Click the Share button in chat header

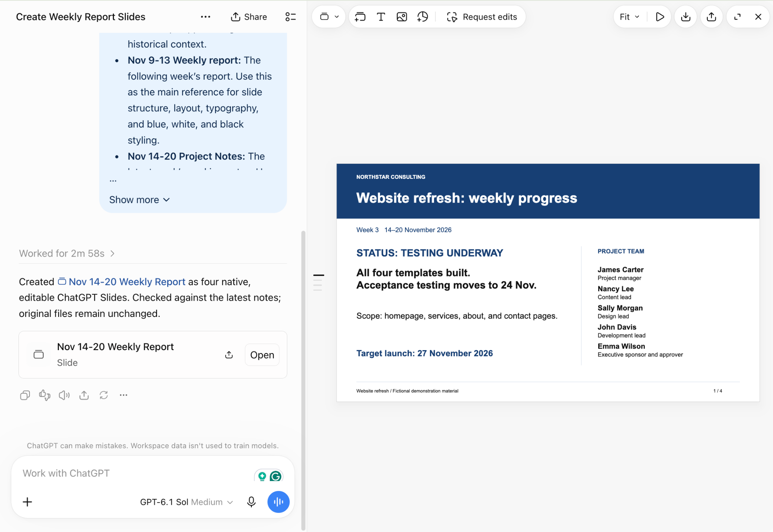point(249,17)
